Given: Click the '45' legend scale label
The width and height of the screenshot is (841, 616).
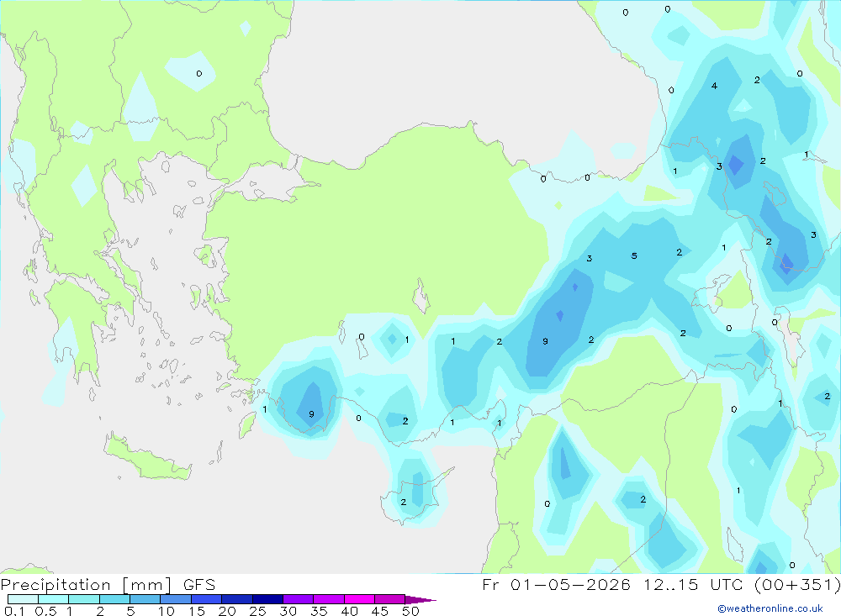Looking at the screenshot, I should point(380,611).
